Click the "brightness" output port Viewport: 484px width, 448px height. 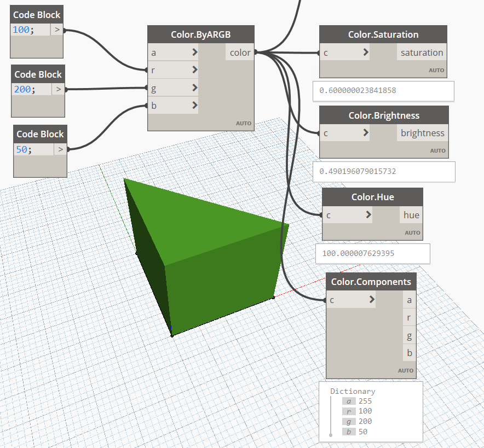[x=422, y=133]
